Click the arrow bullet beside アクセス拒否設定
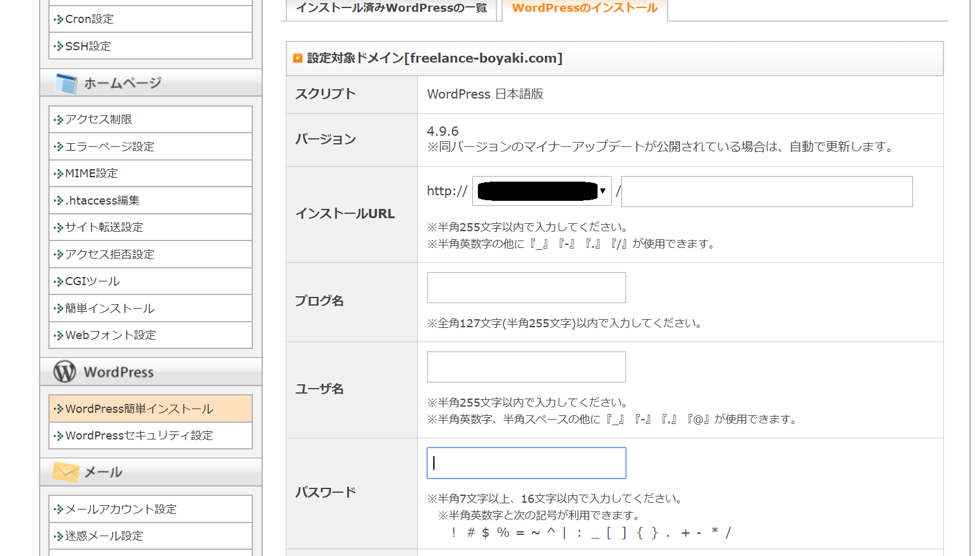Image resolution: width=980 pixels, height=556 pixels. (x=58, y=255)
